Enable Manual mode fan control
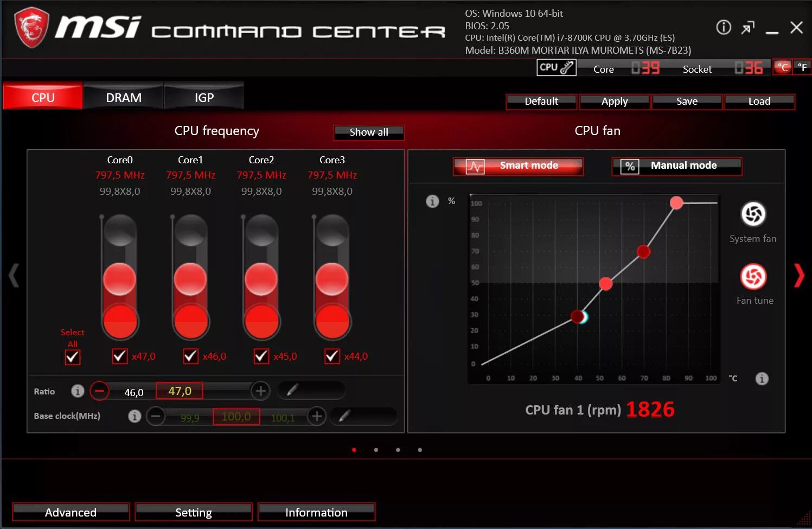 676,167
